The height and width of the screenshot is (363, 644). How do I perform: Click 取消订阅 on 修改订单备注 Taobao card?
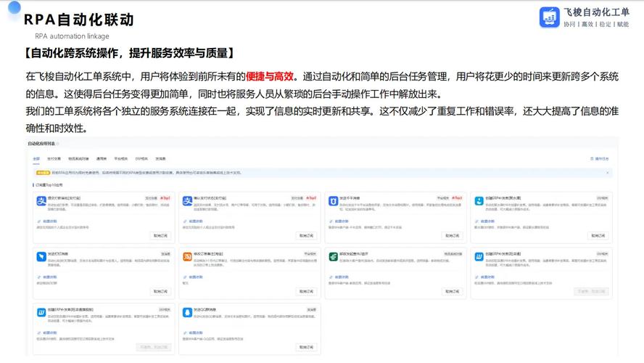point(306,291)
